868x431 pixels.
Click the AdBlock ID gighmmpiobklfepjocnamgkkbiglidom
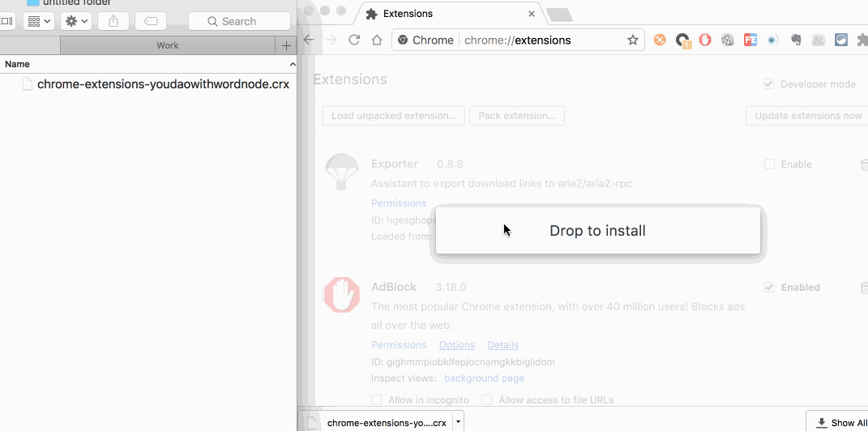point(463,362)
